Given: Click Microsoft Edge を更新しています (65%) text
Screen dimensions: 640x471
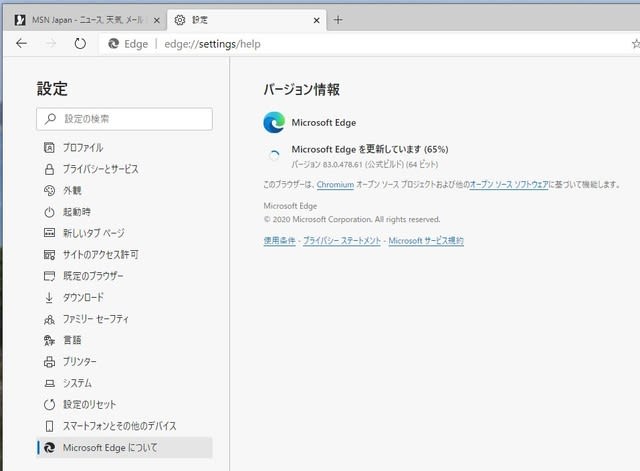Looking at the screenshot, I should 370,149.
